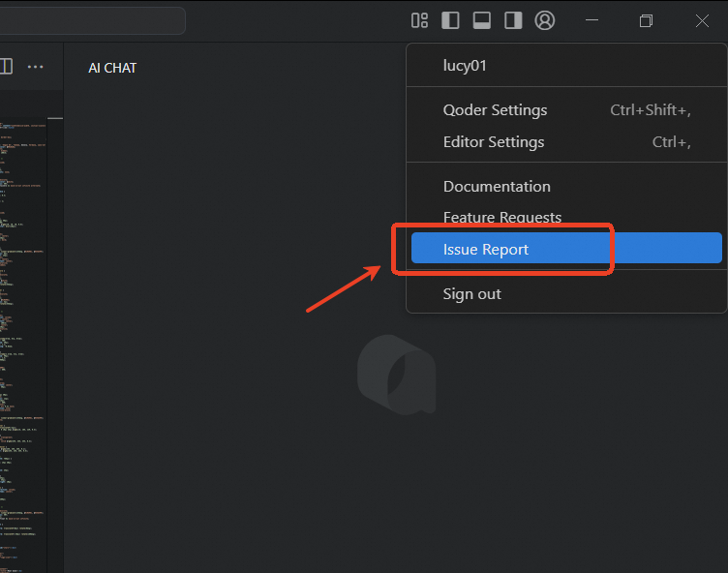Restore down the Qoder window
The width and height of the screenshot is (728, 573).
[647, 20]
